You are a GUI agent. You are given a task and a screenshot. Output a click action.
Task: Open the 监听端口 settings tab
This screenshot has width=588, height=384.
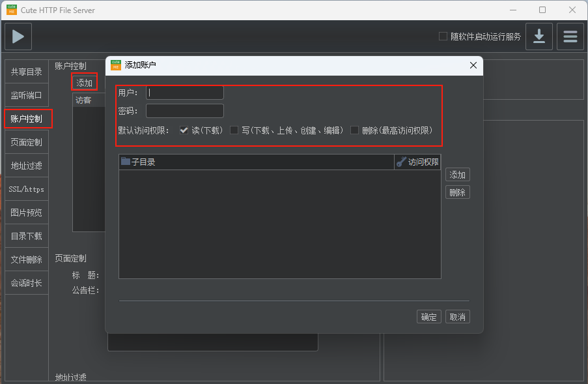pyautogui.click(x=26, y=95)
